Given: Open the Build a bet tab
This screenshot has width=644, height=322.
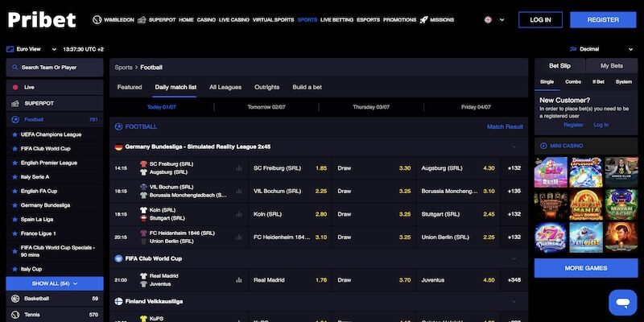Looking at the screenshot, I should (x=308, y=87).
